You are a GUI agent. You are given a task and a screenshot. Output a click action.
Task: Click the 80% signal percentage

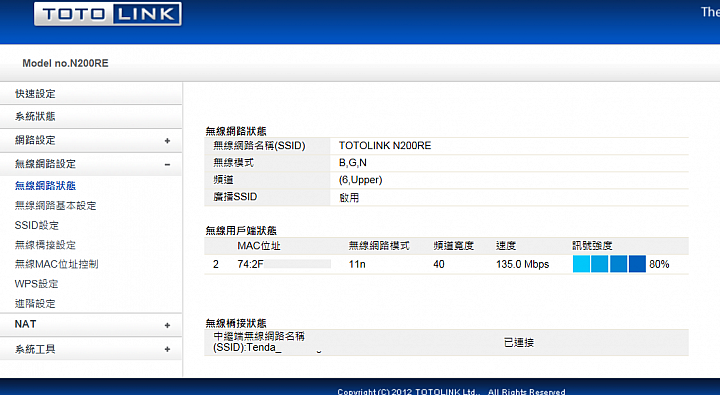pyautogui.click(x=659, y=264)
